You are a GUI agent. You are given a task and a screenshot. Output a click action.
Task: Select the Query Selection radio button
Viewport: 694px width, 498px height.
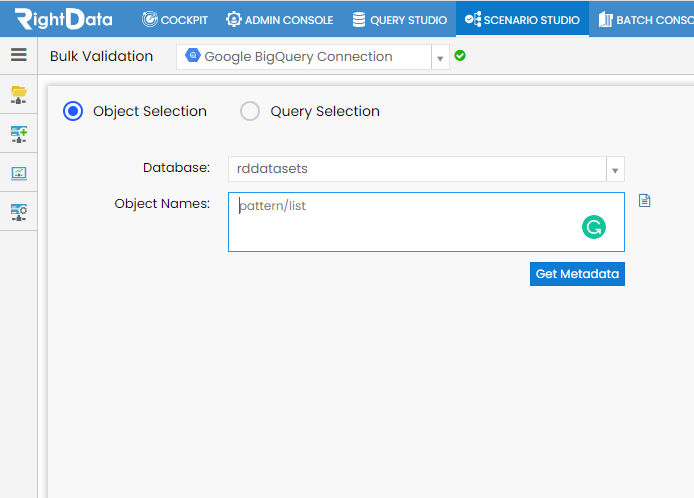pyautogui.click(x=250, y=111)
